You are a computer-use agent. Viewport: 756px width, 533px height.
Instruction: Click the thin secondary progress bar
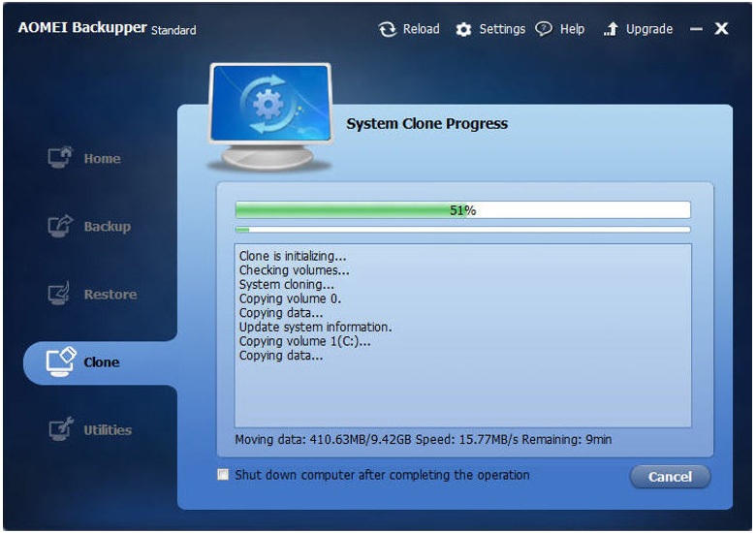pos(463,230)
